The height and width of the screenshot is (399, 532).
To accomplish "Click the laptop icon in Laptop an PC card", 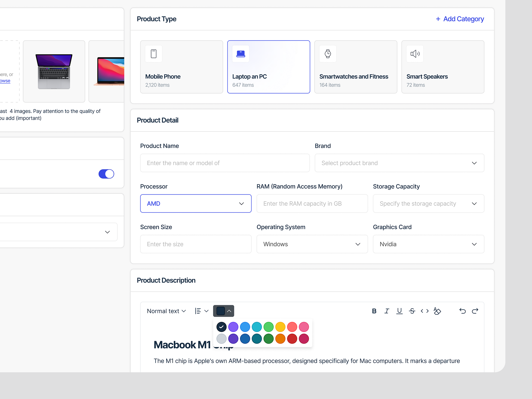I will click(241, 54).
